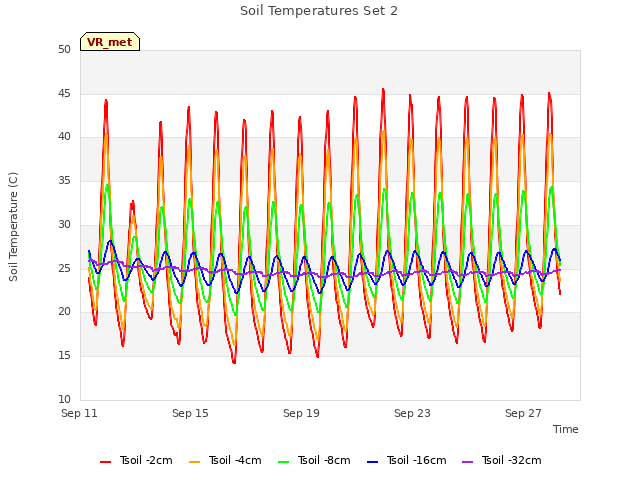Select the 'Tsoil -16cm' legend label

coord(416,460)
